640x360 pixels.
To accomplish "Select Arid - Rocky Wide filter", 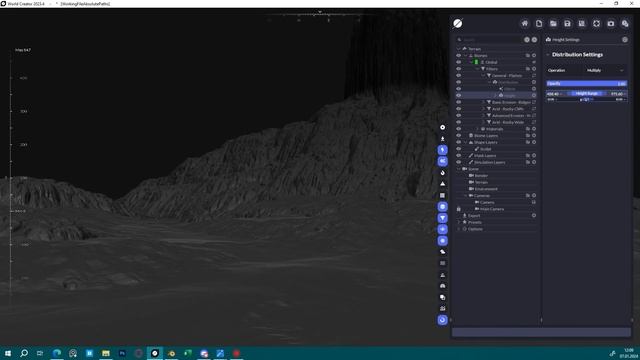I will pyautogui.click(x=507, y=122).
